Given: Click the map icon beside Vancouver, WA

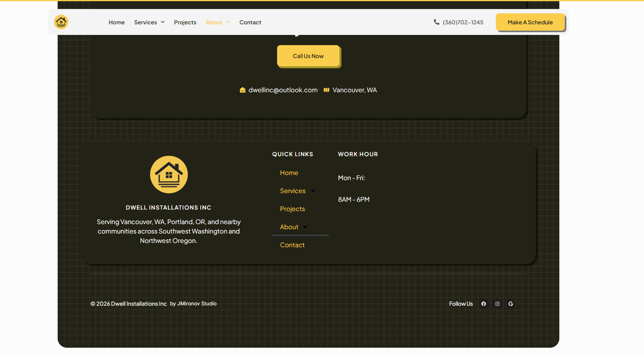Looking at the screenshot, I should click(x=327, y=90).
